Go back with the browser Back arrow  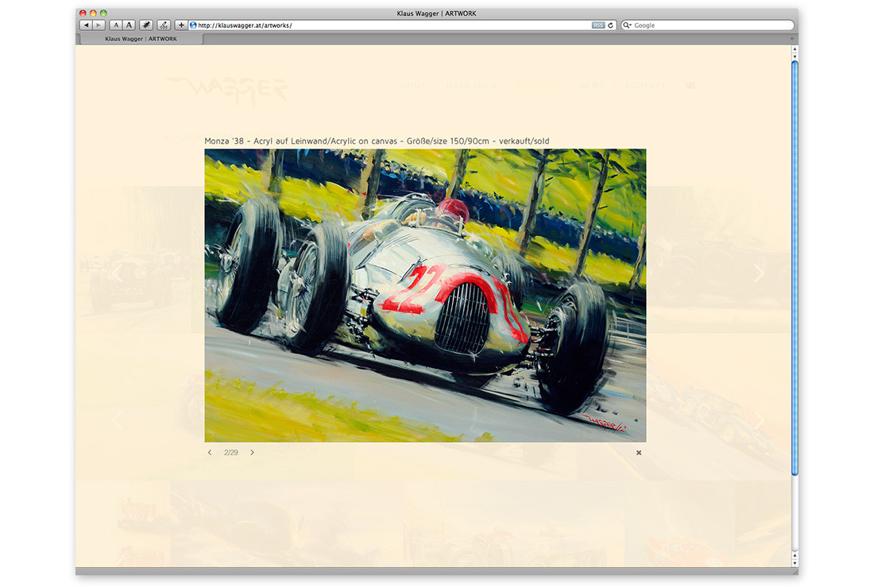point(86,25)
